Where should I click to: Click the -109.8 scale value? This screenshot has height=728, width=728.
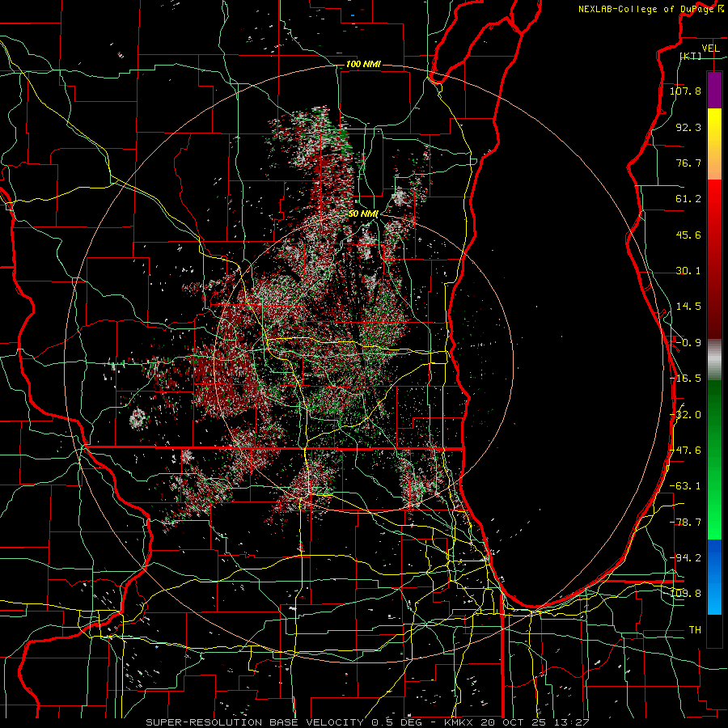(x=685, y=594)
